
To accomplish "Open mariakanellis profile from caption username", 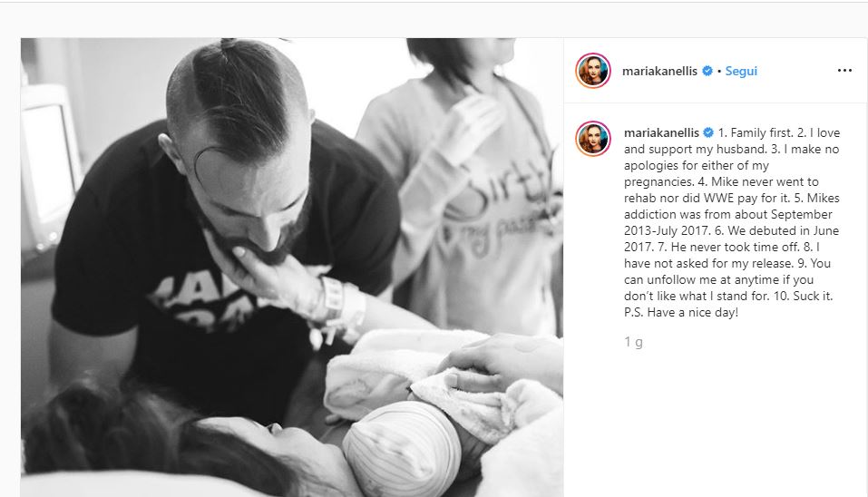I will tap(661, 132).
